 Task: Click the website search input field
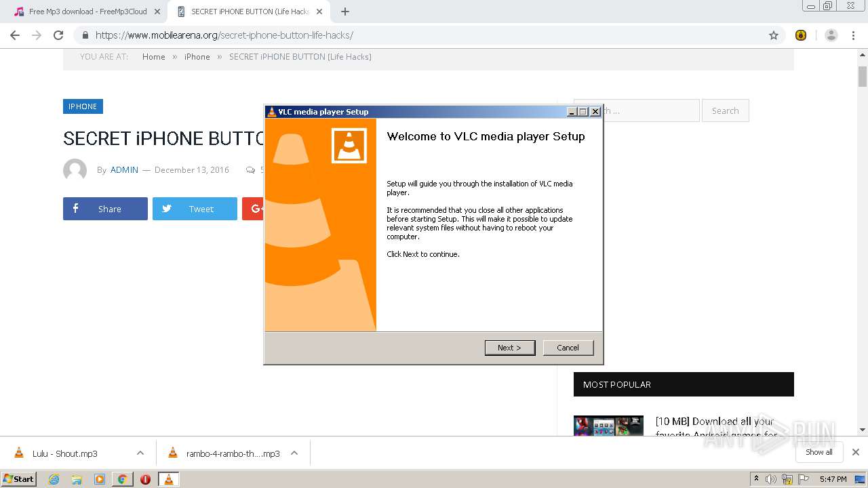pyautogui.click(x=651, y=110)
